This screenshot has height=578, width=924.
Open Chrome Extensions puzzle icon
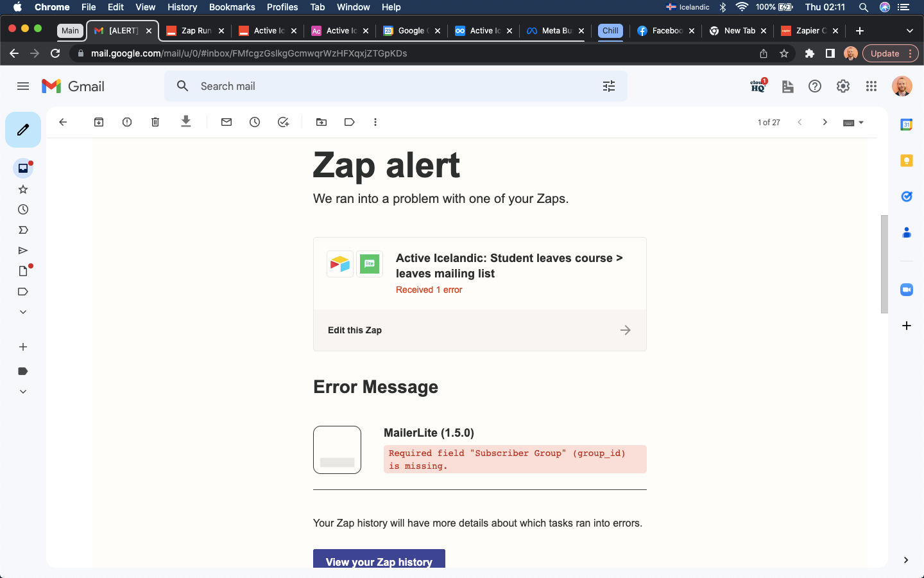click(810, 53)
